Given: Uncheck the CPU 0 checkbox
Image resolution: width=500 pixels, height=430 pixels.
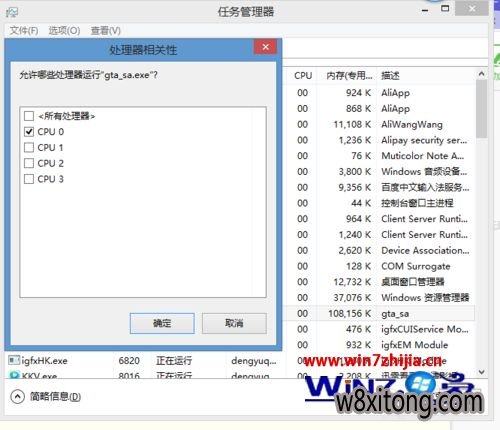Looking at the screenshot, I should 29,132.
